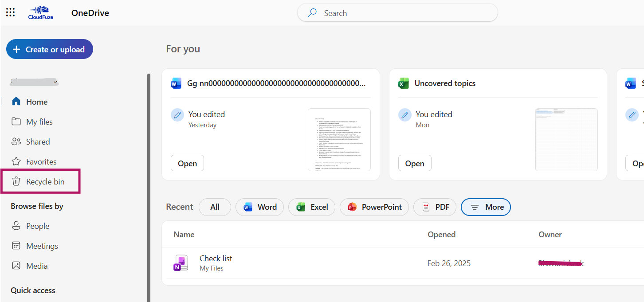Click the Excel icon in filter chip
The image size is (644, 302).
click(301, 207)
